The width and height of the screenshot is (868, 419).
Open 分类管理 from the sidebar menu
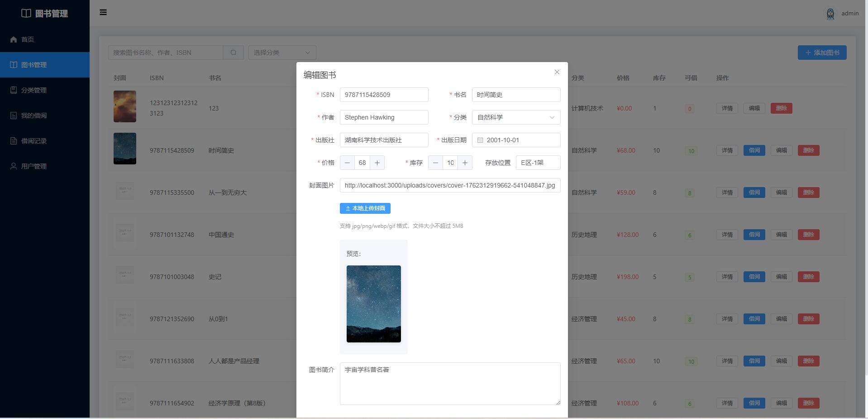(x=13, y=90)
